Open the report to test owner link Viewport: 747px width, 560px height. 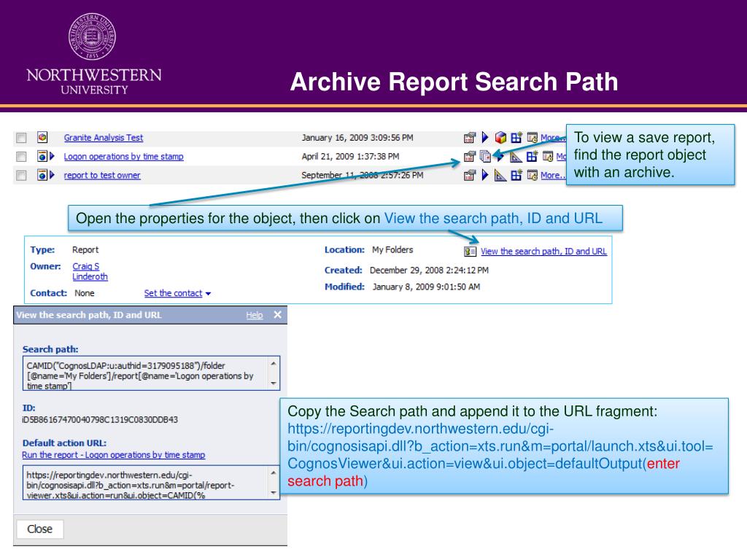click(x=102, y=175)
